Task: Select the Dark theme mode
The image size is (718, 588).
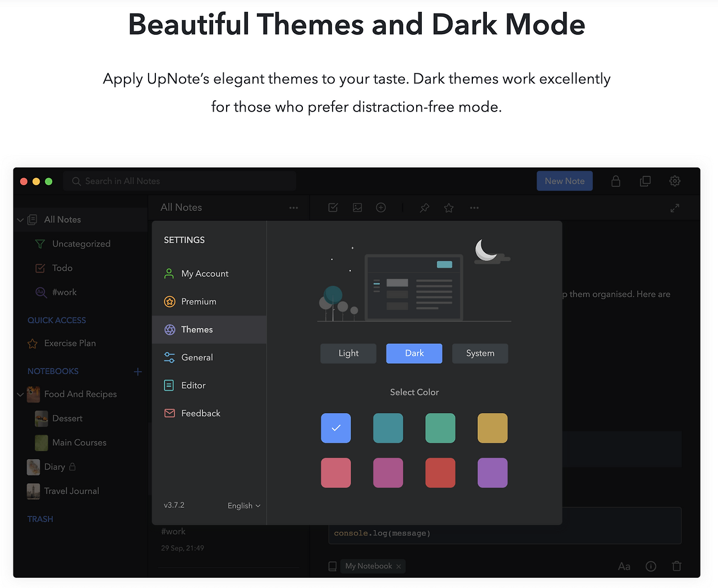Action: click(414, 353)
